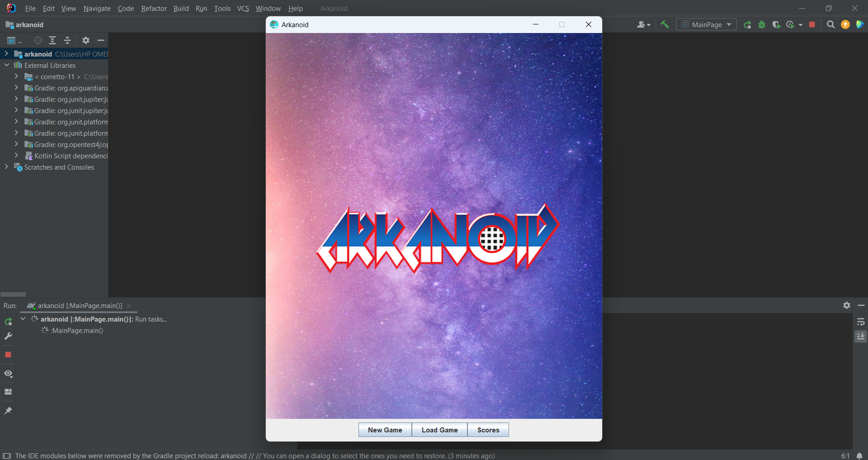The height and width of the screenshot is (460, 868).
Task: Collapse the arkanoid Run tasks node
Action: coord(23,319)
